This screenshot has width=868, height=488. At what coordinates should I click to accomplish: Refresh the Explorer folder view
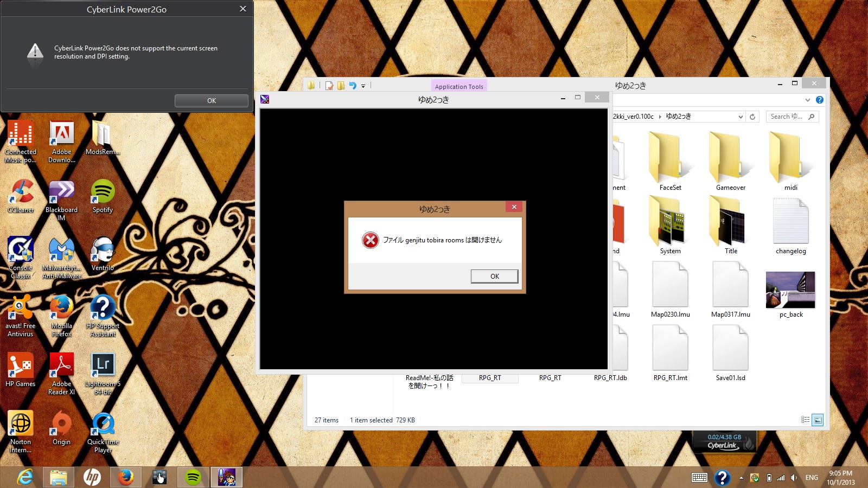(752, 117)
